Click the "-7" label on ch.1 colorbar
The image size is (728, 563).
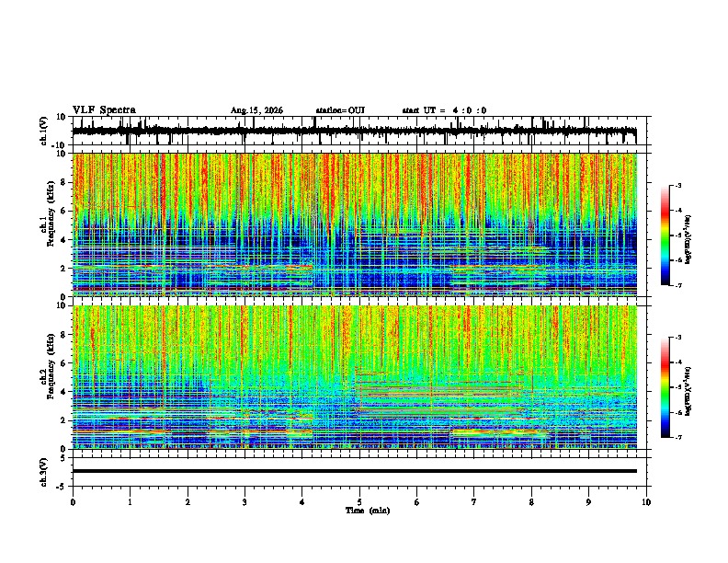pos(678,285)
